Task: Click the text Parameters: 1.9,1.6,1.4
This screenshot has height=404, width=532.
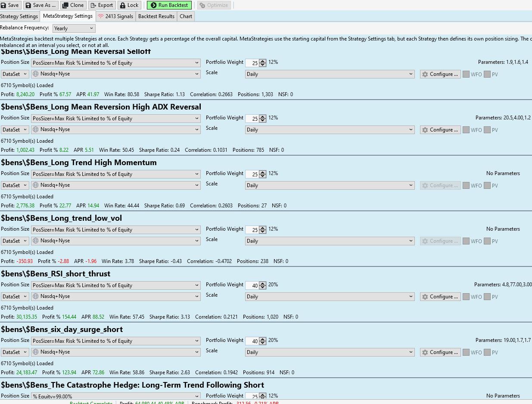Action: 503,62
